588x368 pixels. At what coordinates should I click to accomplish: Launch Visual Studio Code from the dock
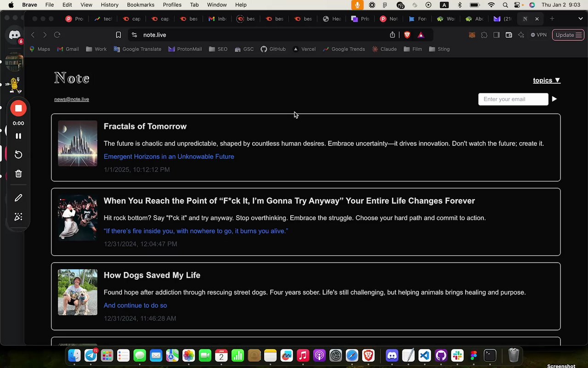(424, 355)
